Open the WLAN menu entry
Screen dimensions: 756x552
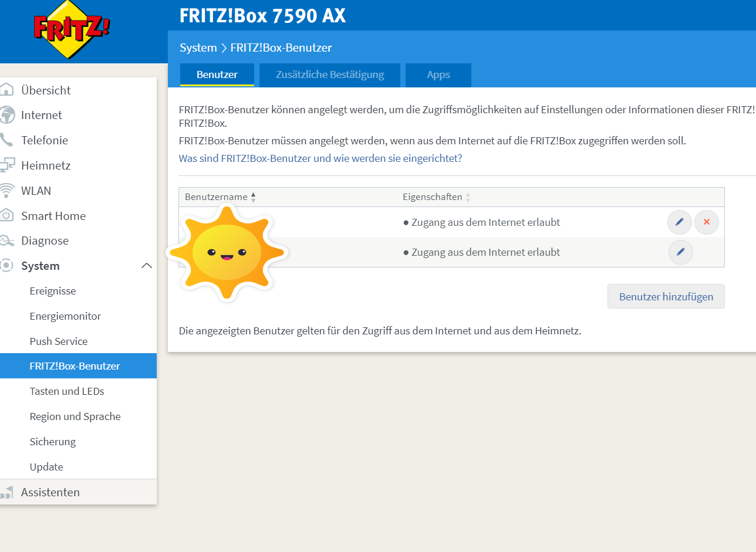[x=36, y=191]
